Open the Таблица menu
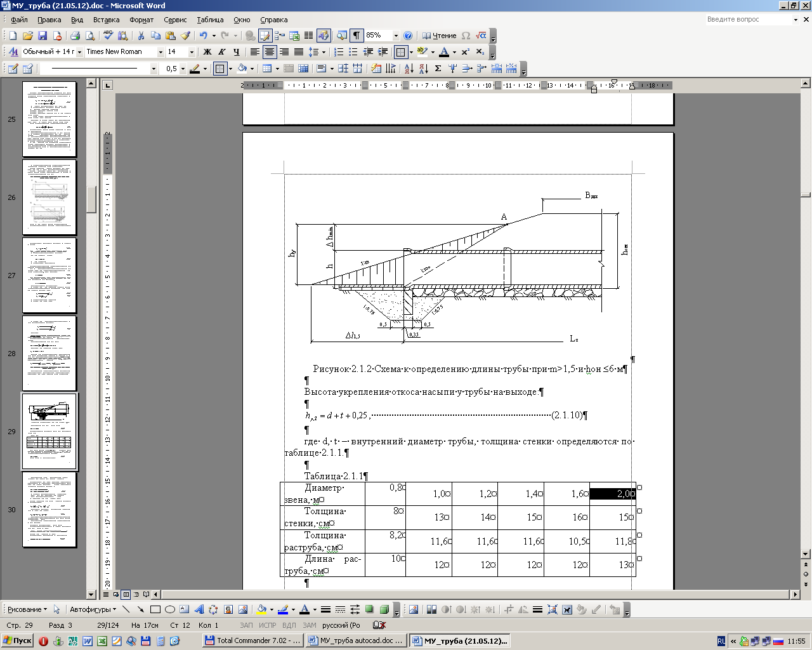This screenshot has width=812, height=650. point(210,20)
